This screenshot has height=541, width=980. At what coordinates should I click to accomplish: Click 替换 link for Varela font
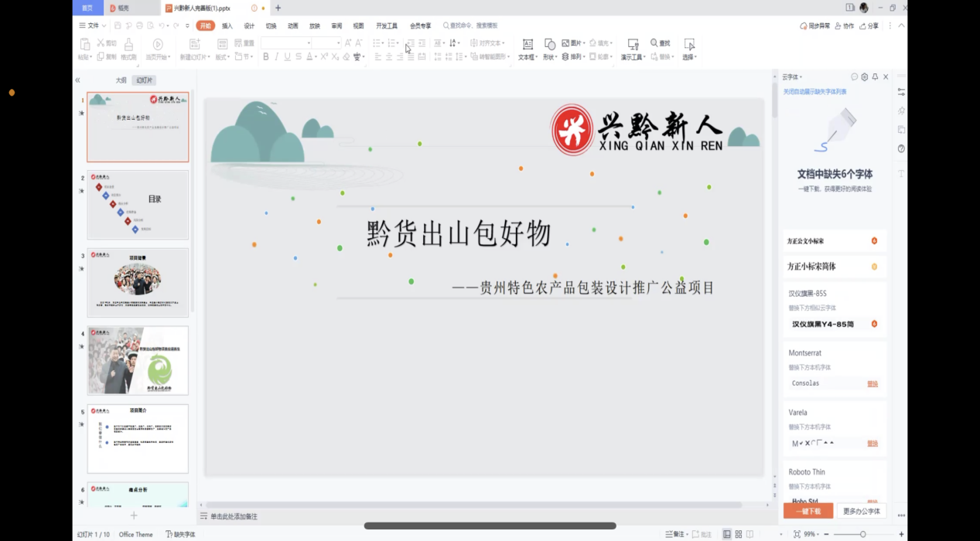pyautogui.click(x=872, y=444)
